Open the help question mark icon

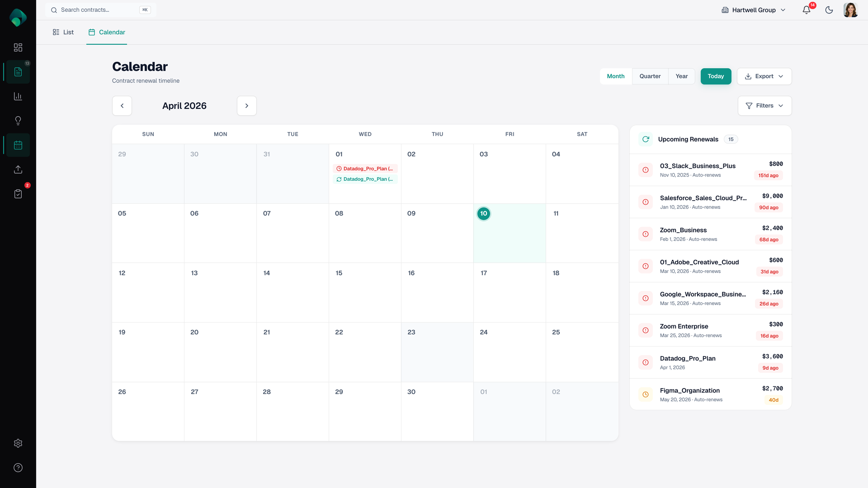18,468
